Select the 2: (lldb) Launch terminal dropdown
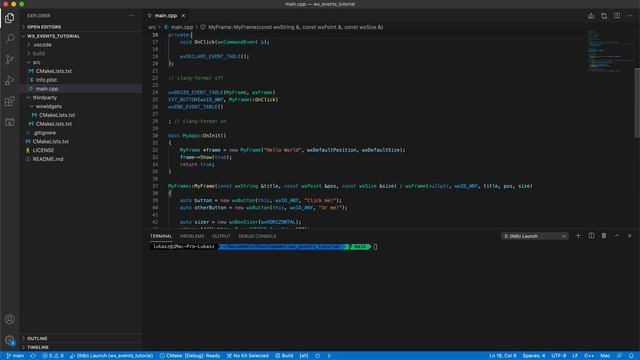This screenshot has width=640, height=360. pyautogui.click(x=534, y=236)
